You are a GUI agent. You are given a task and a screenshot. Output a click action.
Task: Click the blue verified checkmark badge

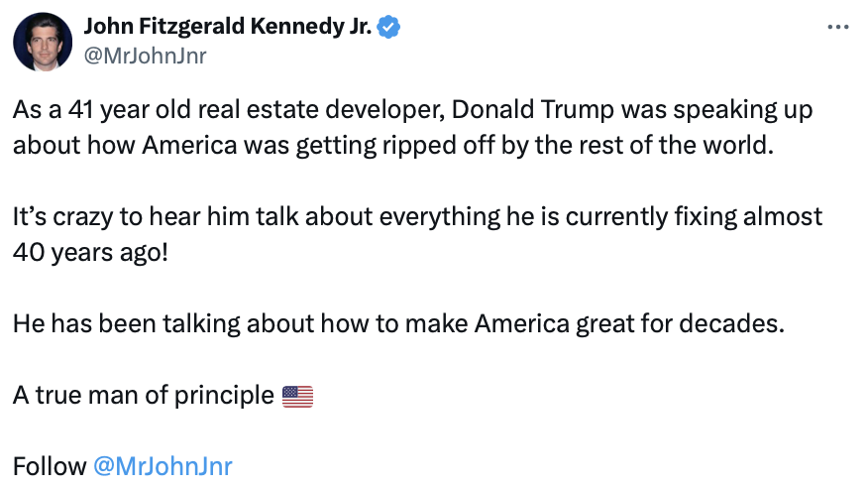pos(391,28)
